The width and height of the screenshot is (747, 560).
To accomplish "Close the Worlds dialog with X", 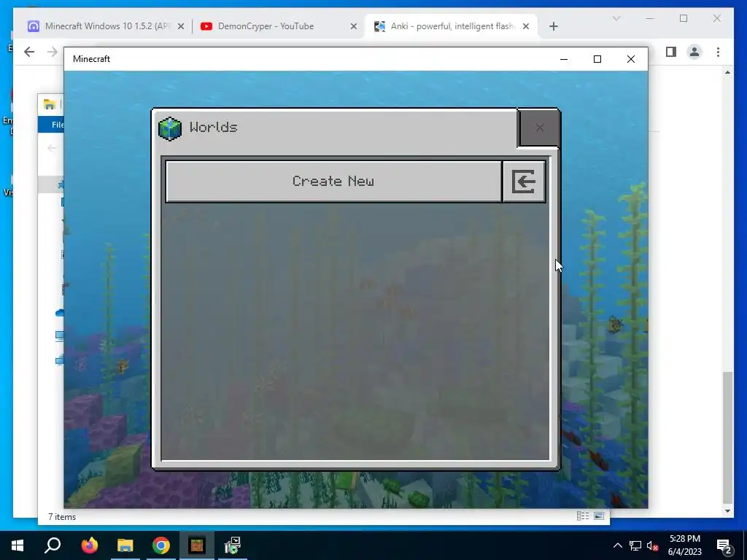I will pos(539,128).
